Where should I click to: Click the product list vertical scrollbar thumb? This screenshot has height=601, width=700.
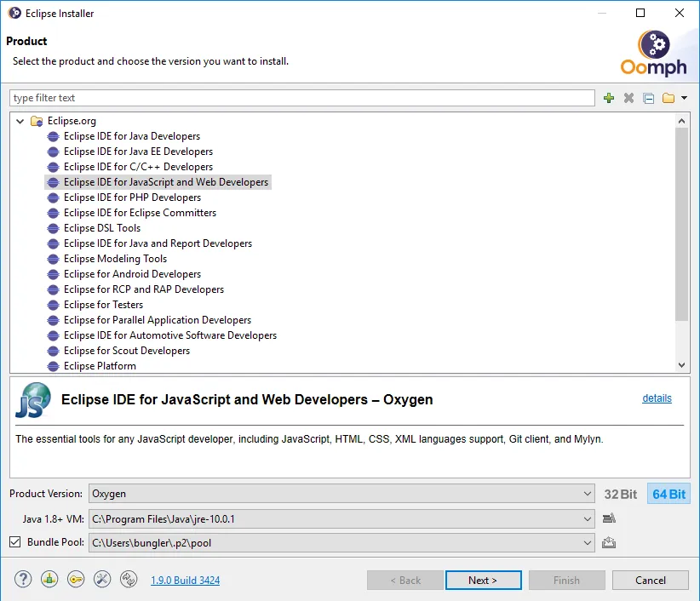681,224
